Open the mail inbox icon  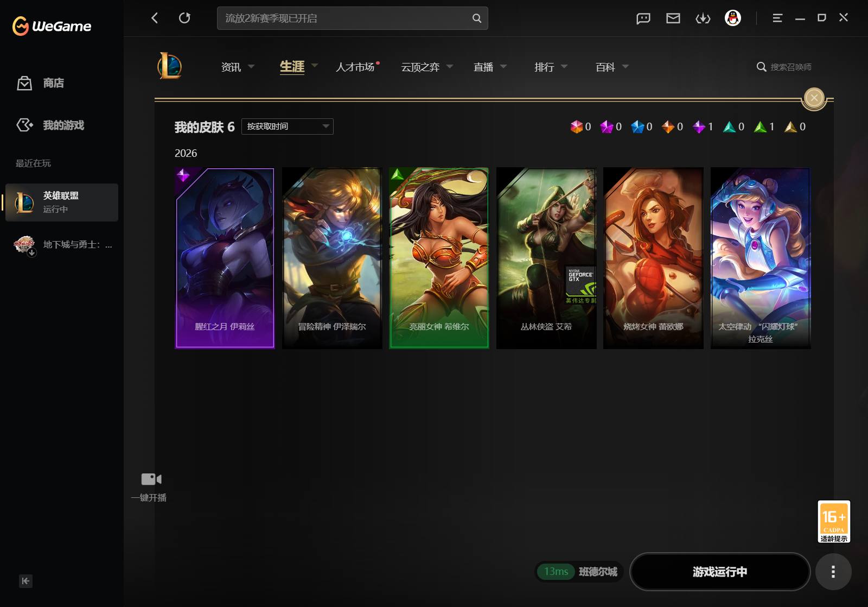pos(673,18)
